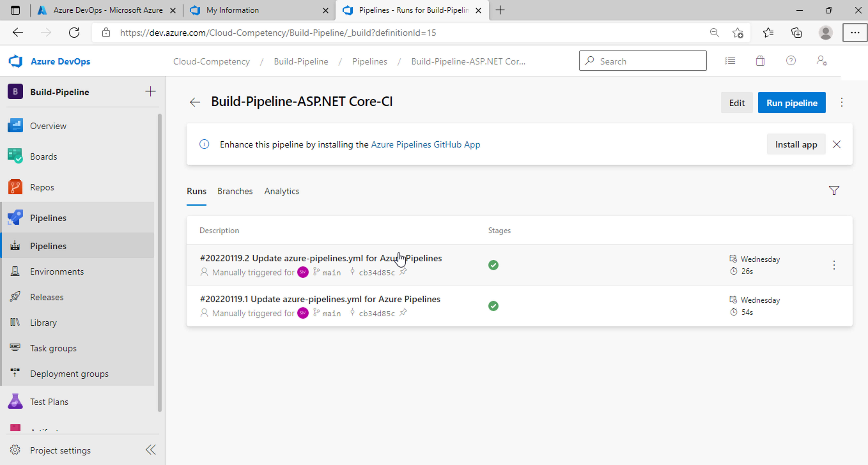The height and width of the screenshot is (465, 868).
Task: Click the browser Back button
Action: [x=18, y=32]
